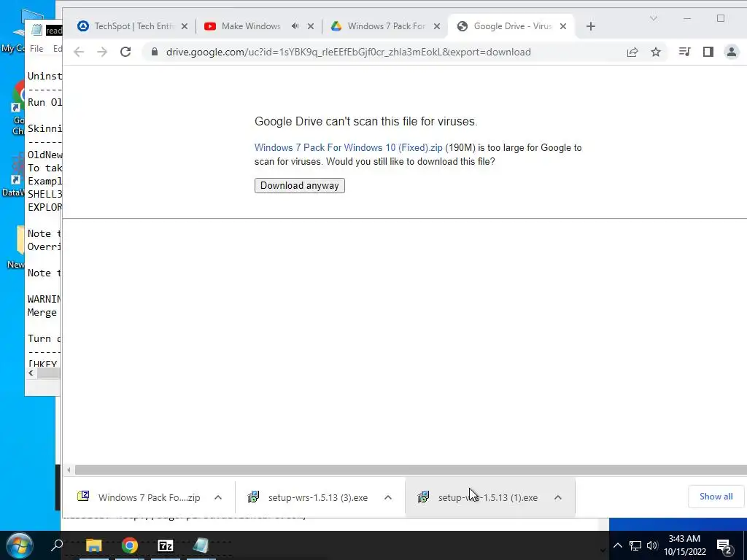The height and width of the screenshot is (560, 747).
Task: Select the Google Drive - Virus tab
Action: (x=512, y=26)
